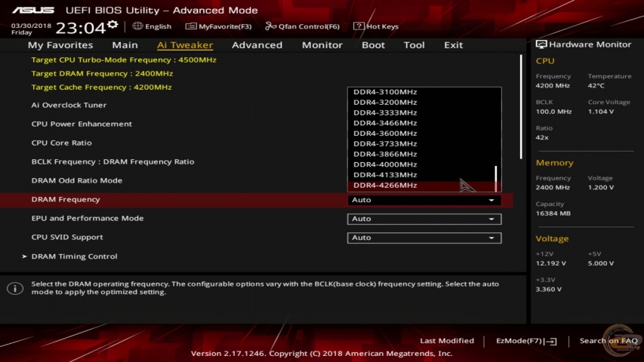Click the 23:04 clock display
644x362 pixels.
tap(81, 28)
